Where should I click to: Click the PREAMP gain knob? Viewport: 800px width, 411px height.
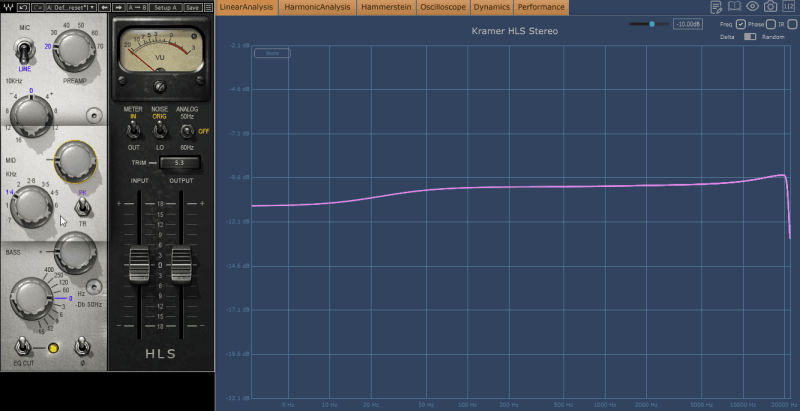click(74, 50)
